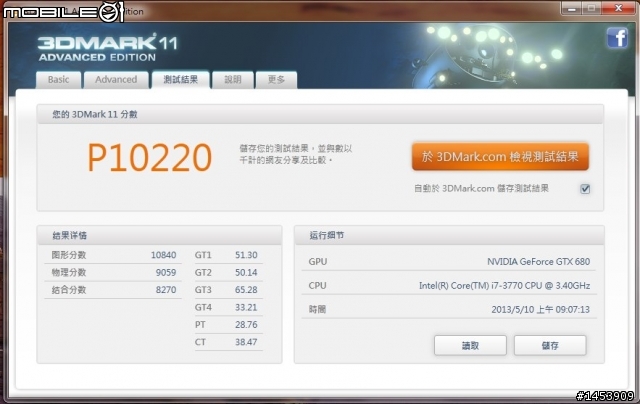Select CT value 38.47
Image resolution: width=640 pixels, height=404 pixels.
click(x=246, y=342)
